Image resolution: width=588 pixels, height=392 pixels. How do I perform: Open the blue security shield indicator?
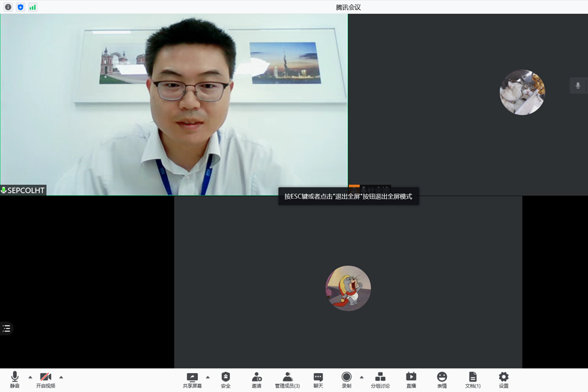click(20, 7)
